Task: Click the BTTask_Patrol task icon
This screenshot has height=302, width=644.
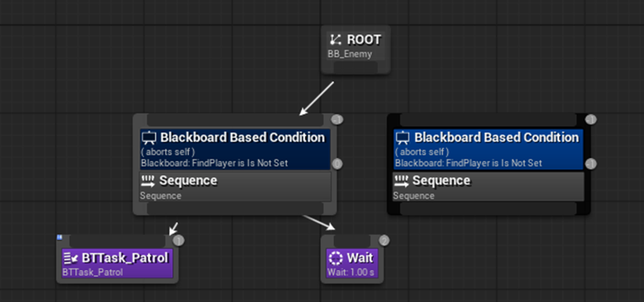Action: (x=71, y=258)
